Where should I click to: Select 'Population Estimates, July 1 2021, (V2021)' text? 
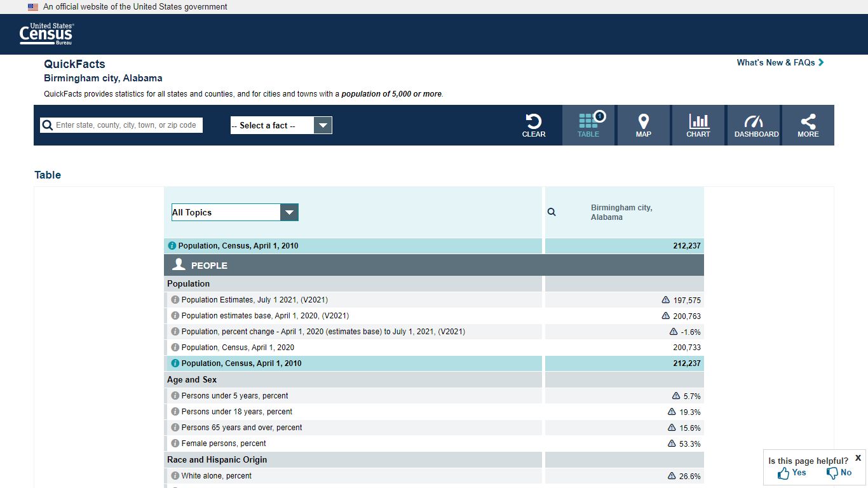pyautogui.click(x=255, y=300)
